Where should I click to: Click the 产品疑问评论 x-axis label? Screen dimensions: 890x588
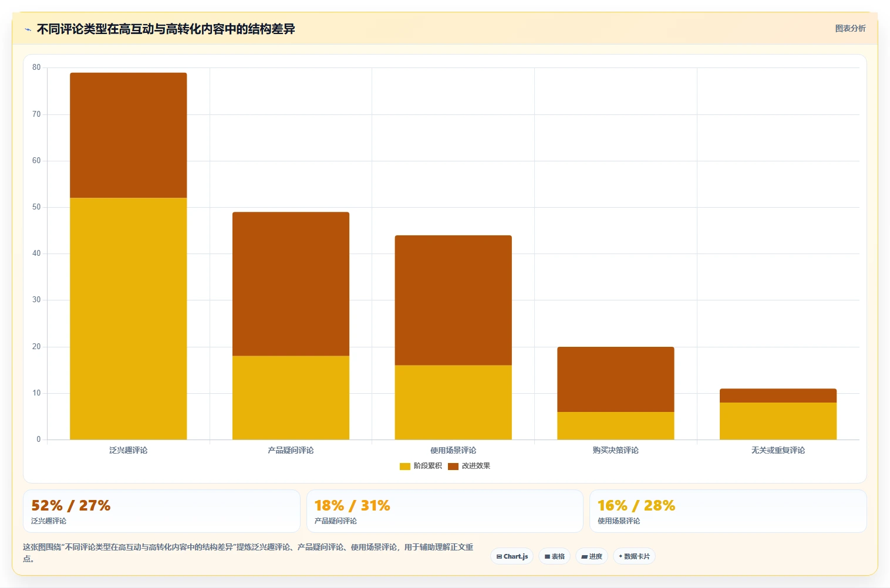291,450
